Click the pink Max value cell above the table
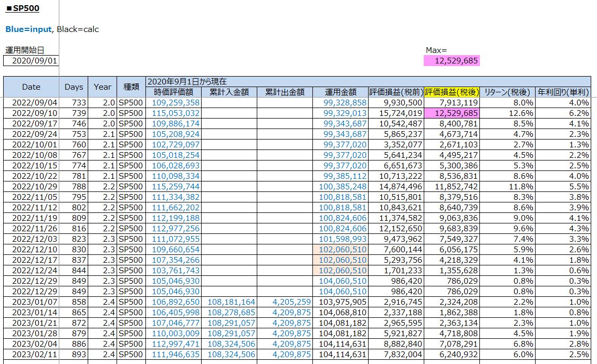This screenshot has height=364, width=597. pos(452,61)
